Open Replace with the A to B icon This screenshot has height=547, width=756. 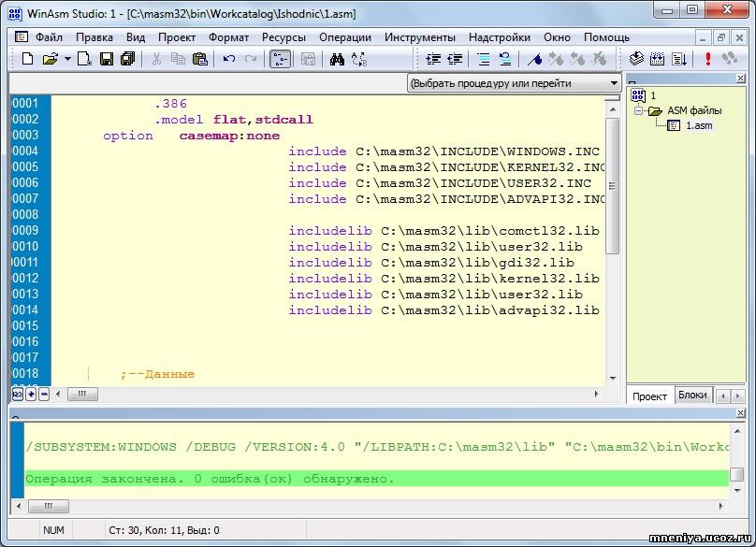point(359,59)
